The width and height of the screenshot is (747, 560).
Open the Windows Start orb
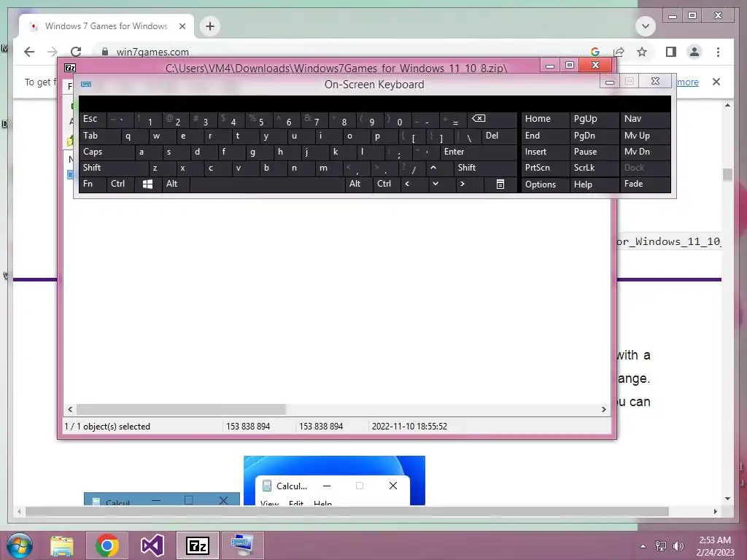20,545
